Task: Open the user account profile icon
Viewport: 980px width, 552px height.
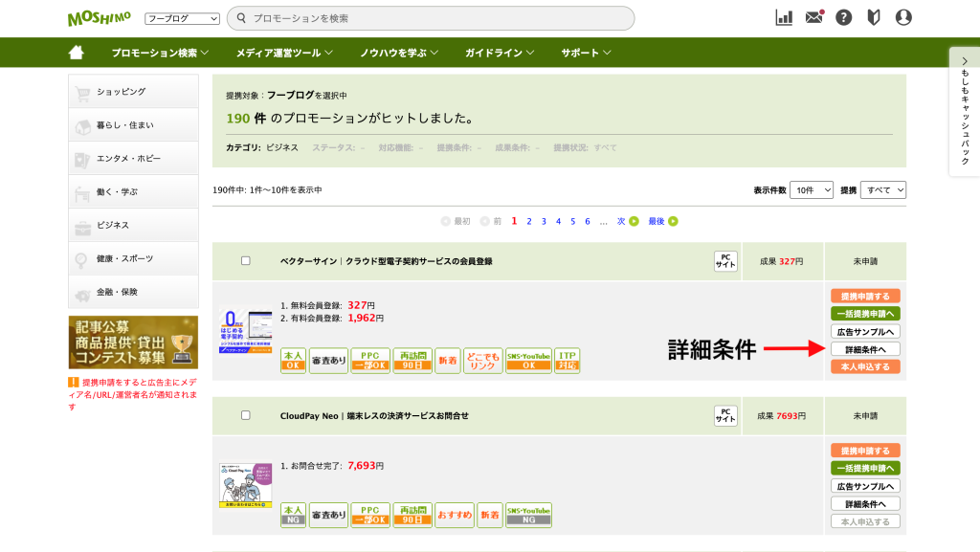Action: coord(903,17)
